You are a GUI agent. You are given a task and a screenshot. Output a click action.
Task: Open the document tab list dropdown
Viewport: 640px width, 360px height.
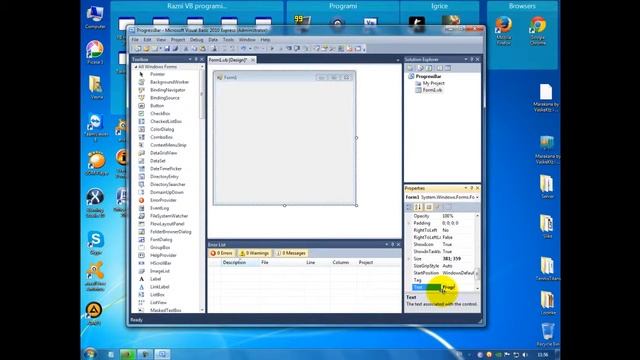[x=398, y=60]
